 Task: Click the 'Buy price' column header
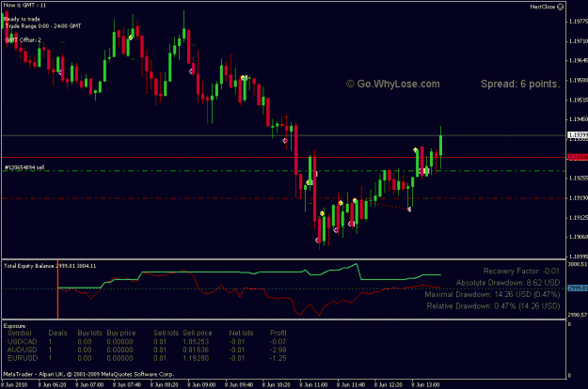click(121, 333)
